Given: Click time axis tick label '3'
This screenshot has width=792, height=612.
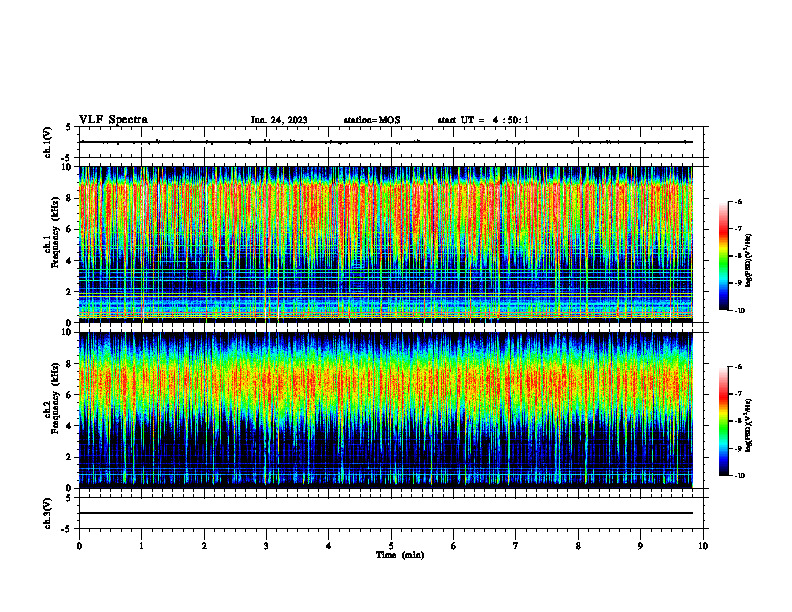Looking at the screenshot, I should pyautogui.click(x=266, y=546).
